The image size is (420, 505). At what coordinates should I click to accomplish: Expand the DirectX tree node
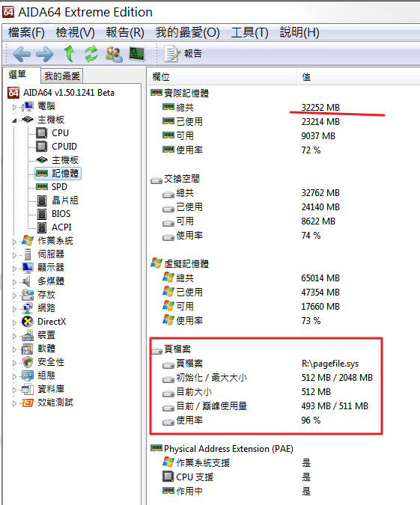(14, 322)
